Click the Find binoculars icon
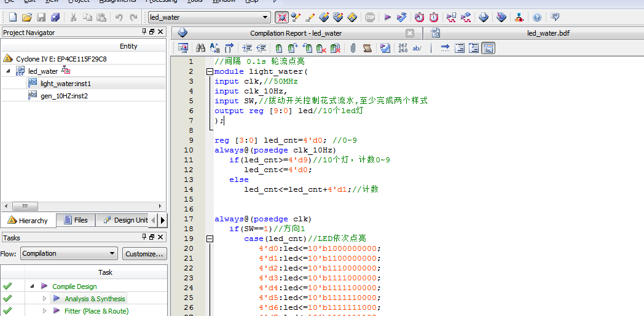Viewport: 644px width, 316px height. click(x=200, y=48)
